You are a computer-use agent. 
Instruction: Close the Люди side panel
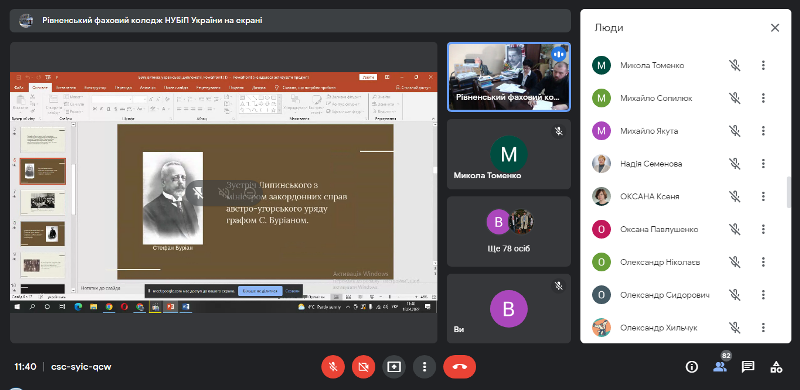[774, 28]
